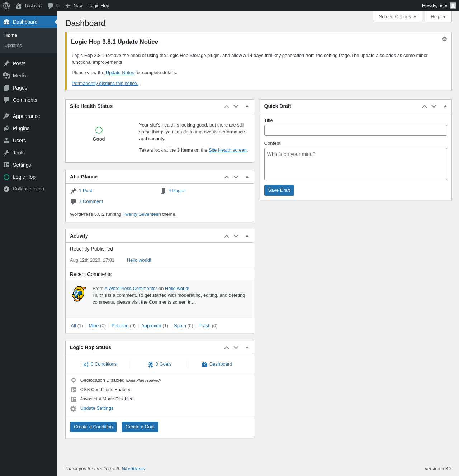Open the Appearance menu
Screen dimensions: 459x476
[x=29, y=116]
